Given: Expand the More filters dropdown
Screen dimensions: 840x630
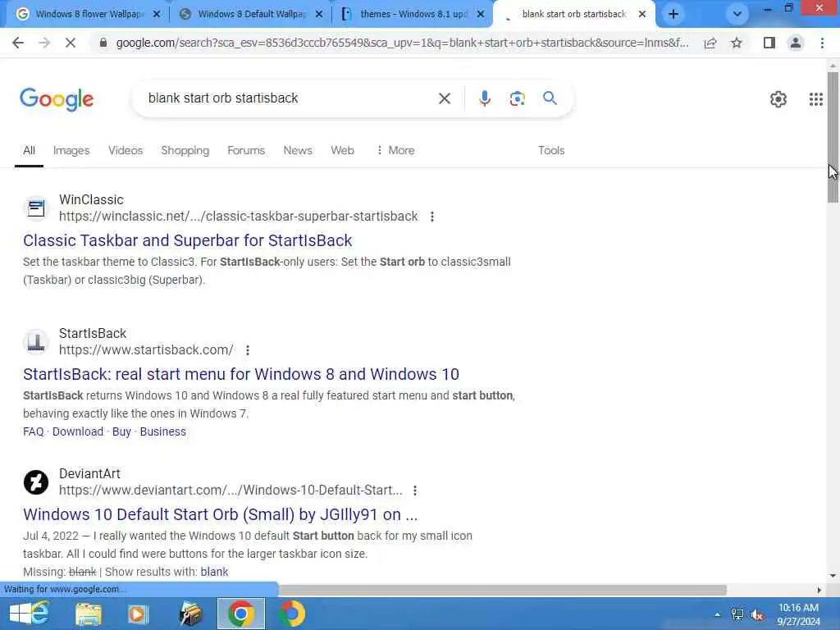Looking at the screenshot, I should point(395,151).
